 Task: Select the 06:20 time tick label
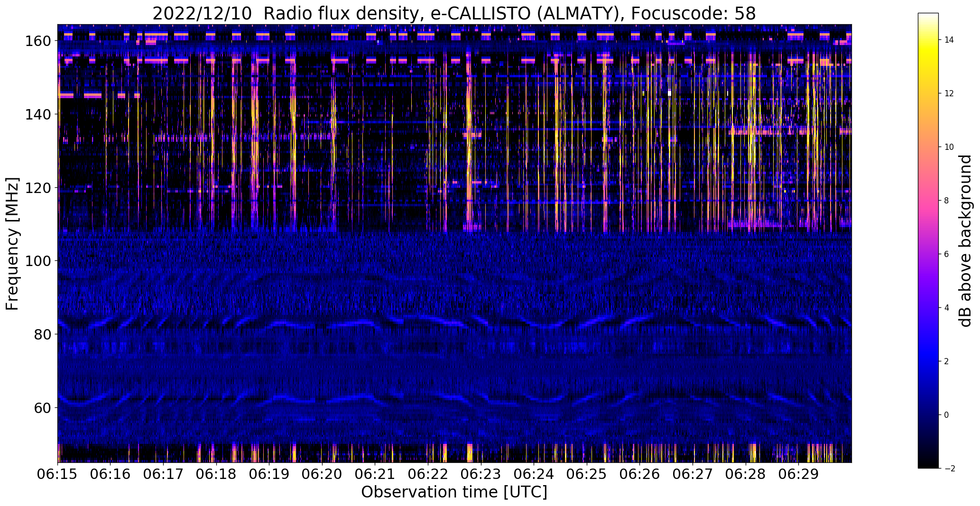pos(322,474)
